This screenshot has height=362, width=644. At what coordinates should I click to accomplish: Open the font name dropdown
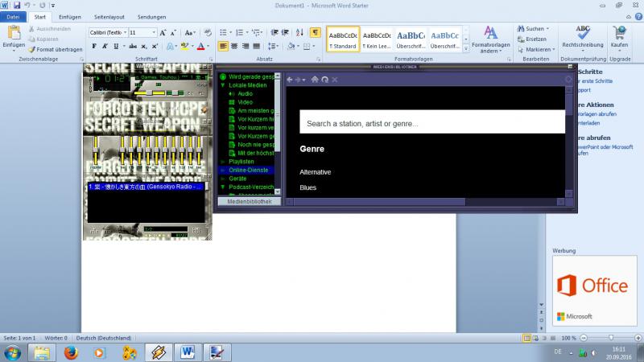[126, 32]
